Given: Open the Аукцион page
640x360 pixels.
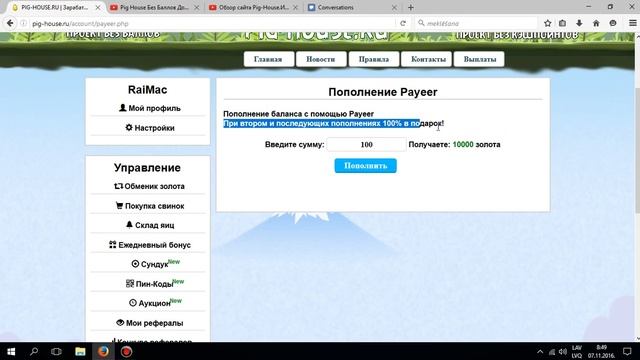Looking at the screenshot, I should point(155,303).
